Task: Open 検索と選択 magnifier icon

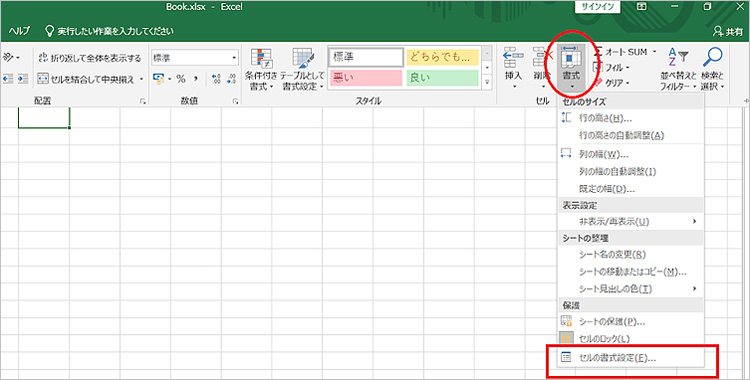Action: click(712, 57)
